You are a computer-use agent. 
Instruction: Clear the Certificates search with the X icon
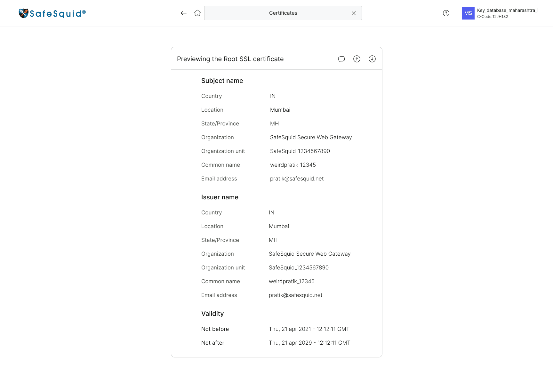[x=354, y=13]
